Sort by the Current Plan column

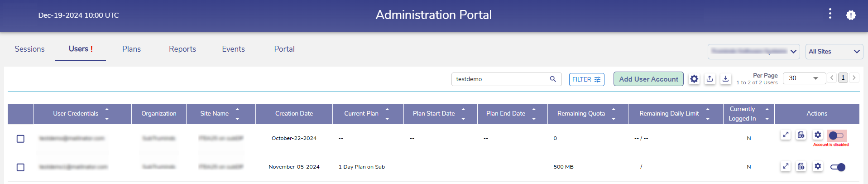tap(387, 113)
